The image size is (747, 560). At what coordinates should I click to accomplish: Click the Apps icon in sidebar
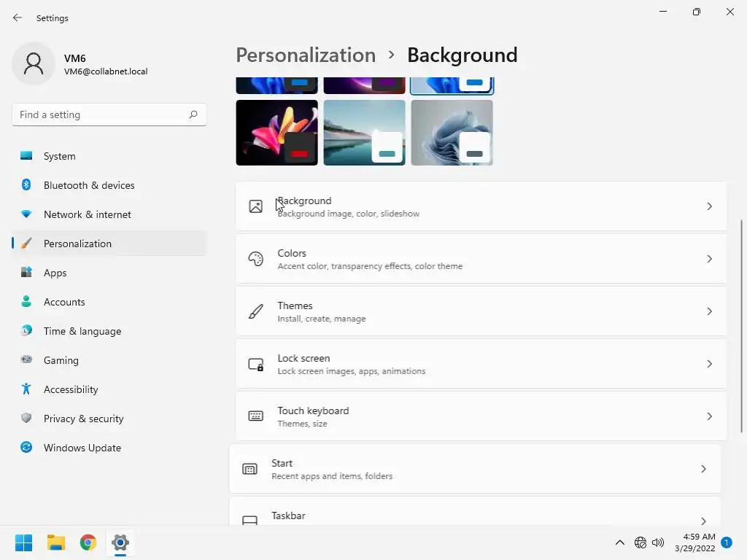(26, 273)
